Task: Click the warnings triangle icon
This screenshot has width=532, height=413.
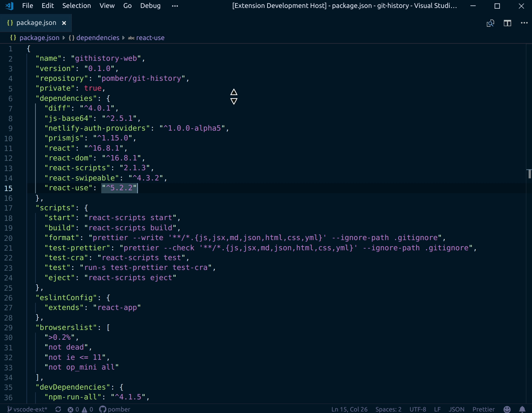Action: click(x=85, y=409)
